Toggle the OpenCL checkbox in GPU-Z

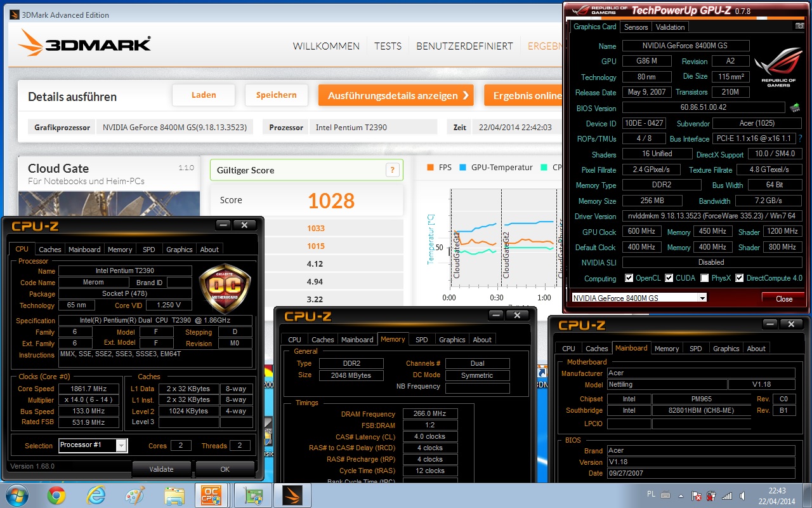tap(629, 278)
